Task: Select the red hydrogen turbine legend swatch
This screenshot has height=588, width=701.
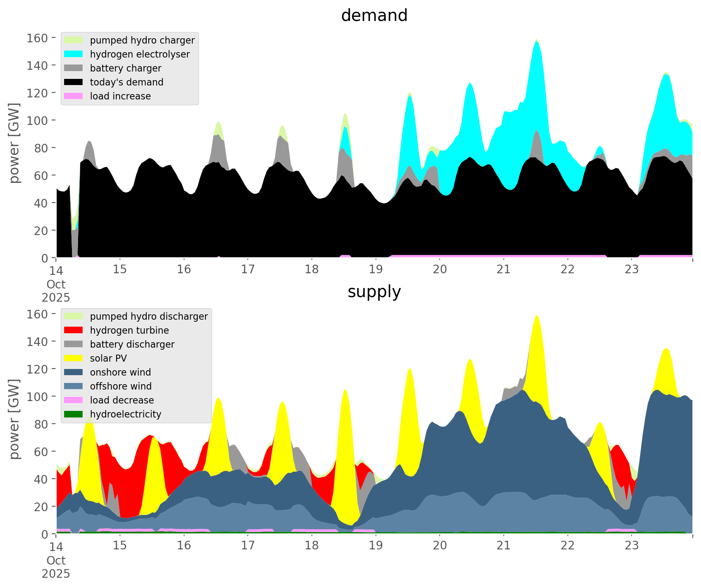Action: coord(74,330)
